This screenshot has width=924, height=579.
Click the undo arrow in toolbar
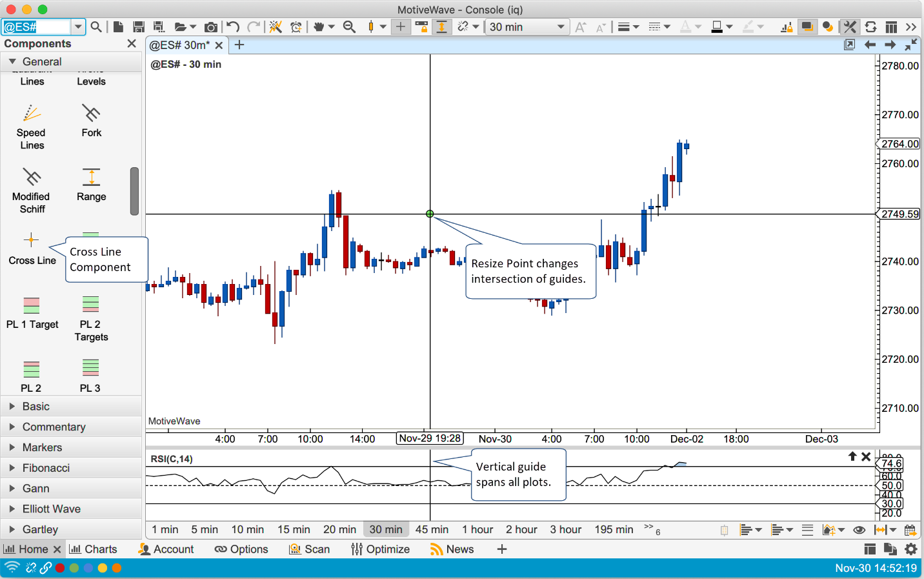click(x=233, y=27)
